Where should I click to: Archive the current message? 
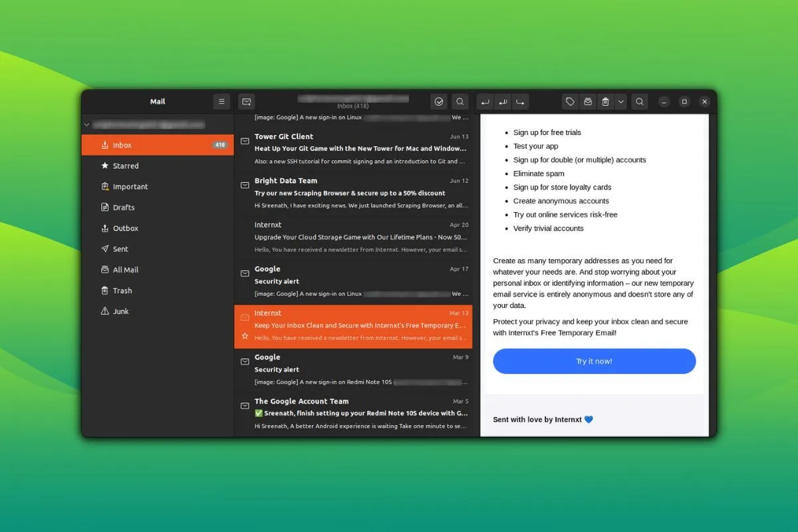click(588, 101)
